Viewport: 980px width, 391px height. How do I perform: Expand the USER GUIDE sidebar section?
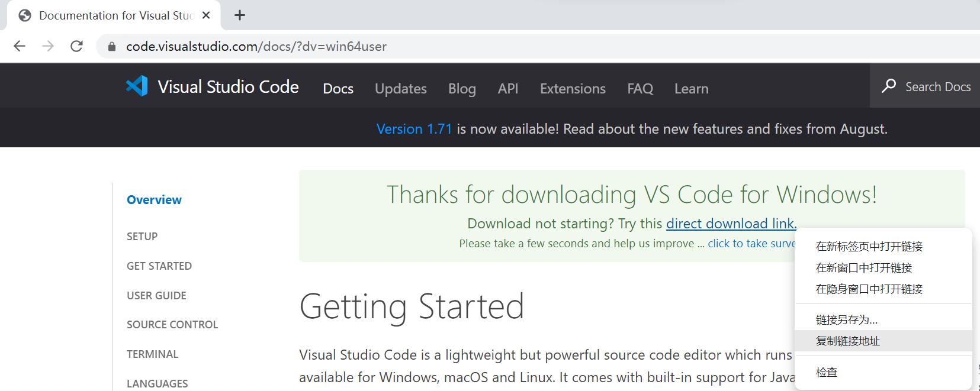click(156, 296)
